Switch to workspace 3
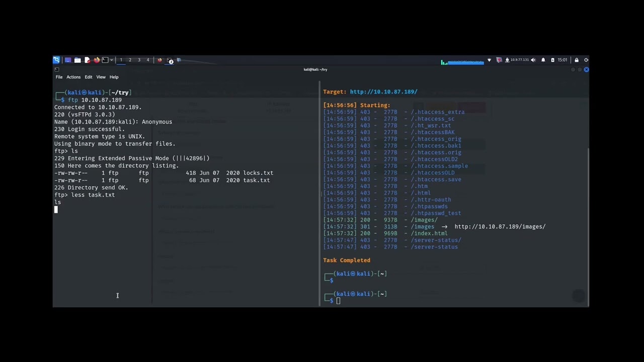The image size is (644, 362). pos(139,60)
